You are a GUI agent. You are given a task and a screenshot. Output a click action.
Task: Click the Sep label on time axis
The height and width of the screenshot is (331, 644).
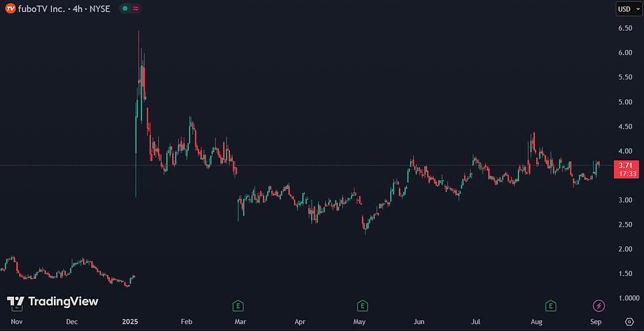pyautogui.click(x=596, y=322)
